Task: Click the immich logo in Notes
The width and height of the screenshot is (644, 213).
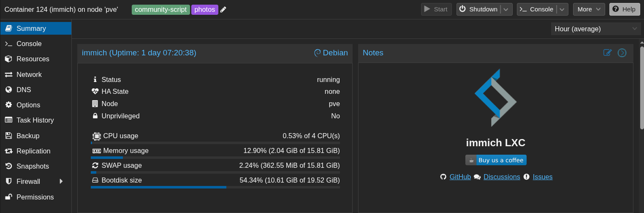Action: click(x=495, y=98)
